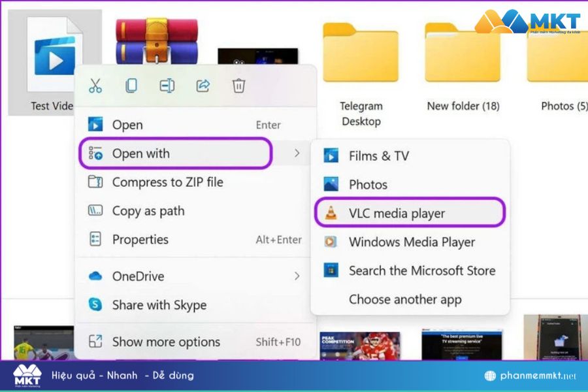Viewport: 588px width, 392px height.
Task: Expand the OneDrive submenu arrow
Action: (298, 276)
